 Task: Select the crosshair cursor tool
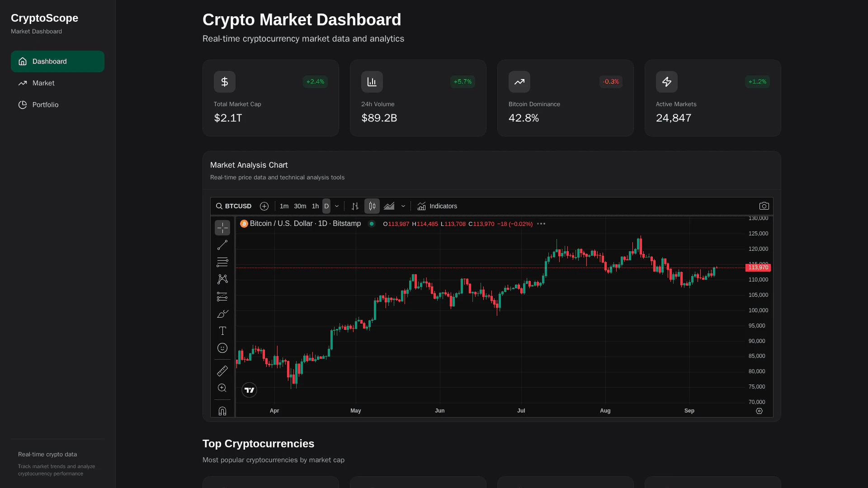point(222,228)
